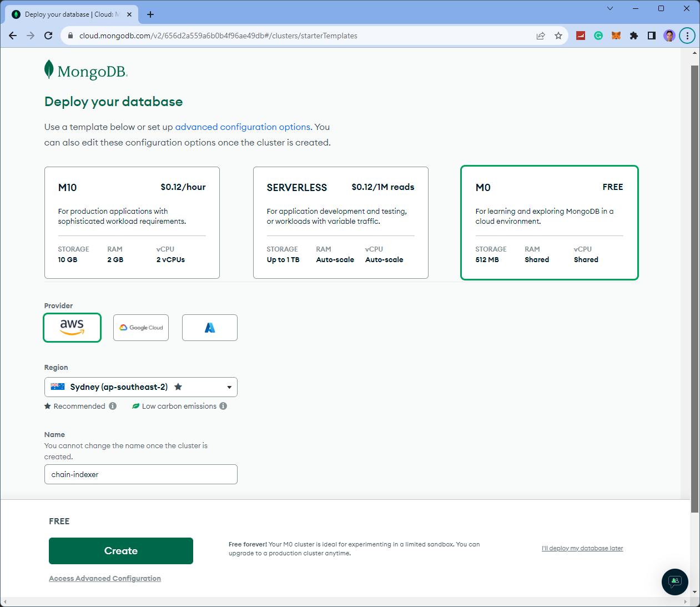Open the red chart extension icon
Viewport: 700px width, 607px height.
581,36
